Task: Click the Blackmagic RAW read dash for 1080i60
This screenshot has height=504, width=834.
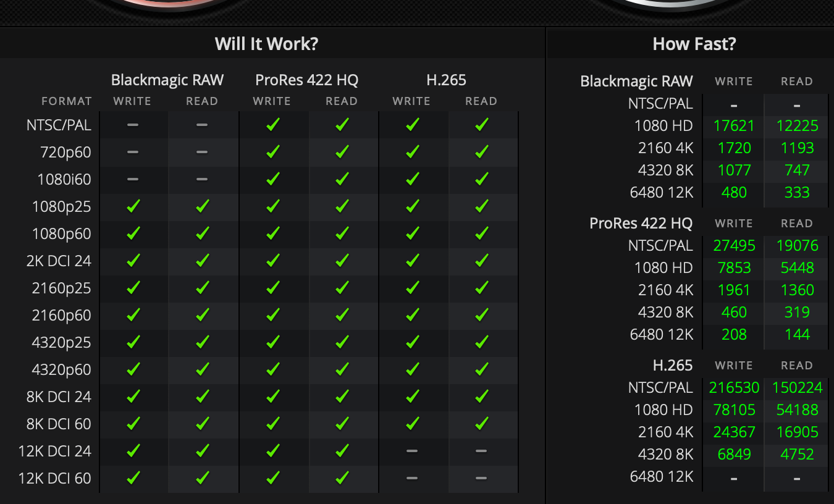Action: pos(202,179)
